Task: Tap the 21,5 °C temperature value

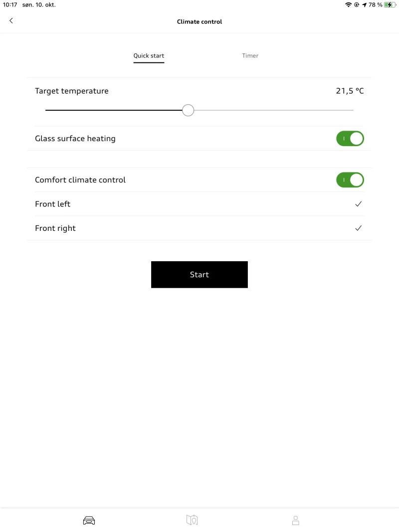Action: tap(350, 91)
